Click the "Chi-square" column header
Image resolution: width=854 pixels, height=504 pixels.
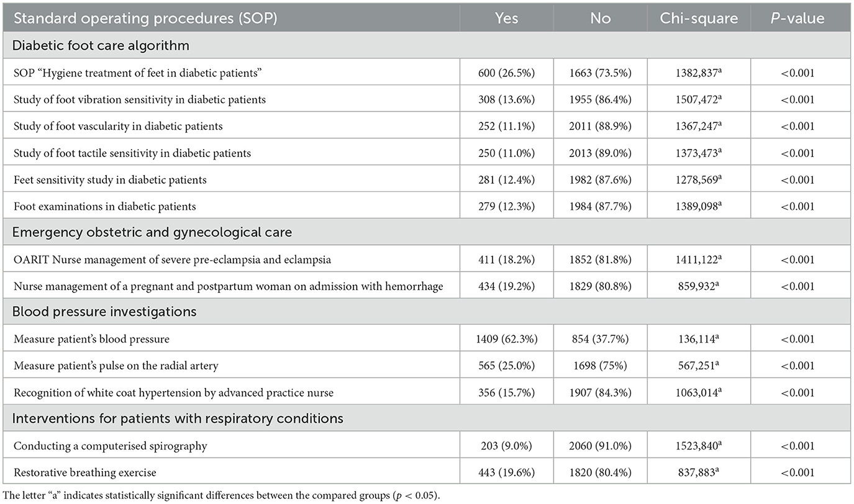[699, 18]
